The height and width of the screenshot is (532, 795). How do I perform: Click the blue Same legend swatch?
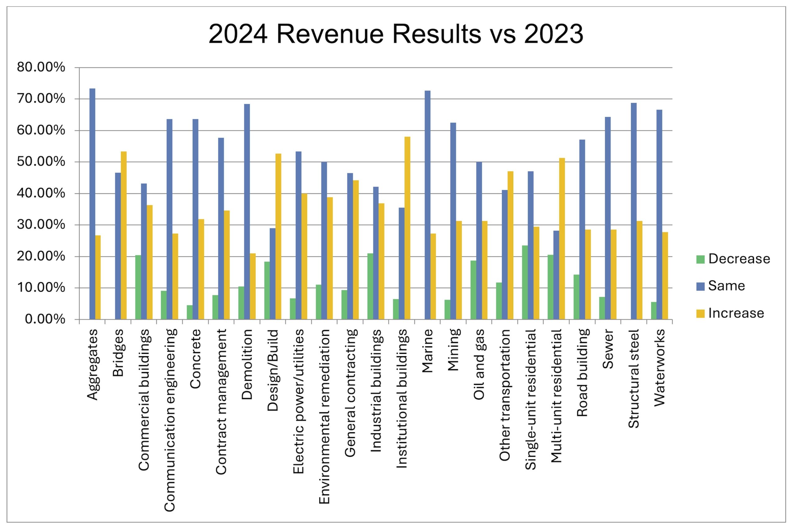click(700, 287)
